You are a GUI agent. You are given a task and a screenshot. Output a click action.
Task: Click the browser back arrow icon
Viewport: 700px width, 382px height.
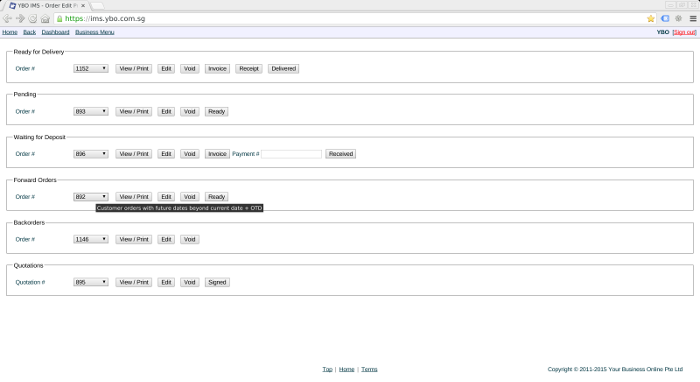pos(7,18)
